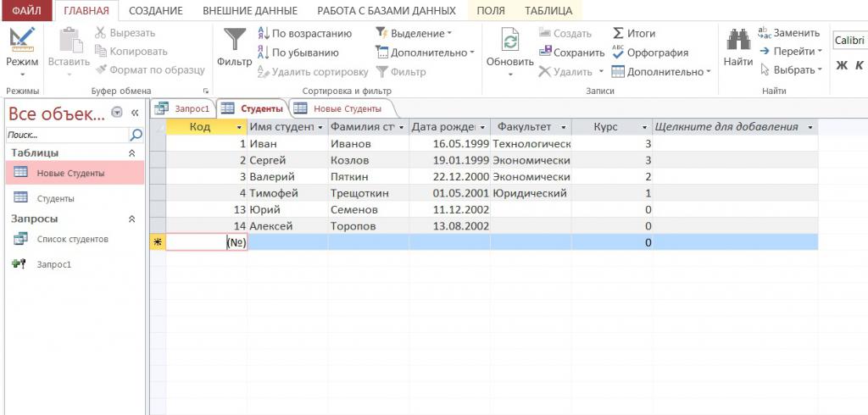Expand Буфер обмена dialog launcher
Viewport: 868px width, 415px height.
206,91
